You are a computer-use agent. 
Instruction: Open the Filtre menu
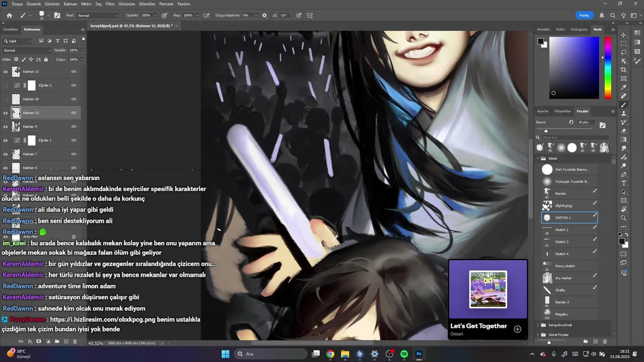(110, 4)
